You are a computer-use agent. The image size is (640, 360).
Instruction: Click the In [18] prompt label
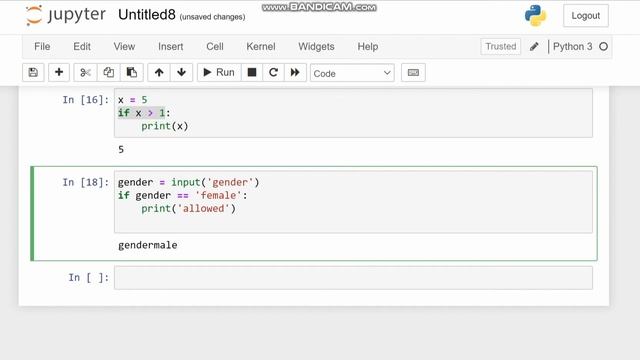[86, 182]
